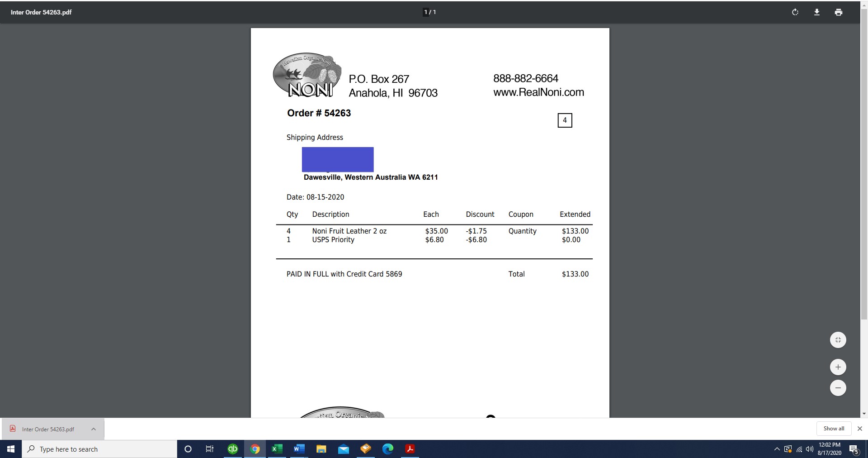This screenshot has height=458, width=868.
Task: Click the fit to page button
Action: [838, 340]
